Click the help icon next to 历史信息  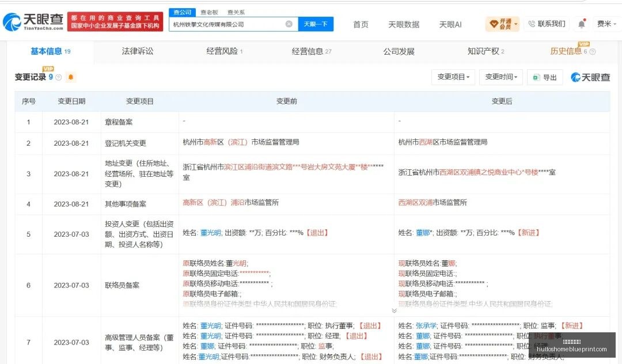593,51
